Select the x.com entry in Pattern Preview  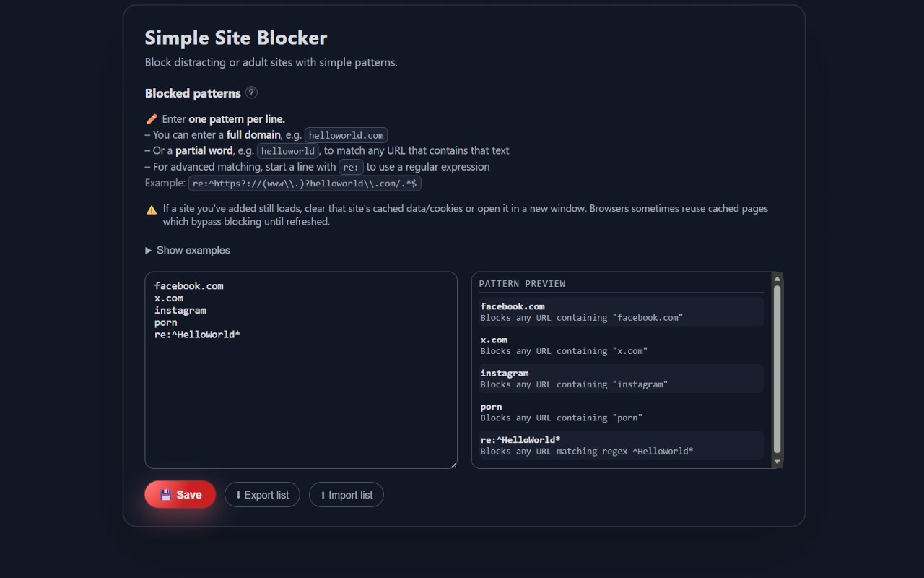coord(621,345)
